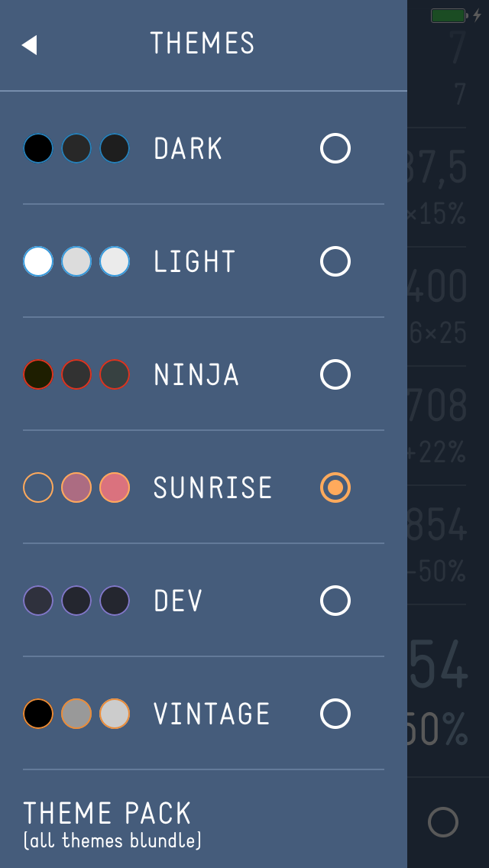Select the Dark theme radio button

(x=335, y=147)
